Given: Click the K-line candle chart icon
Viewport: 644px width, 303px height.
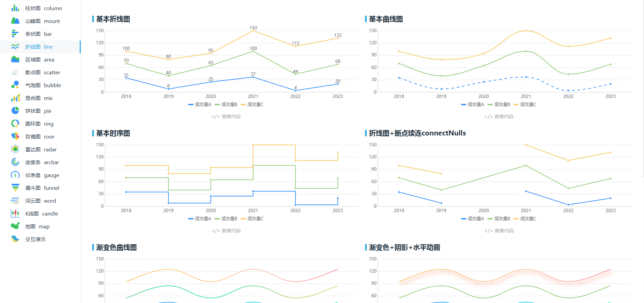Looking at the screenshot, I should (15, 213).
